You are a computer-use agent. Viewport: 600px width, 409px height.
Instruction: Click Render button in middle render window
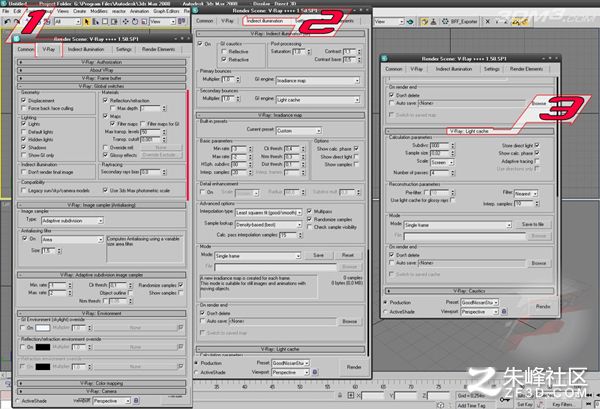354,367
